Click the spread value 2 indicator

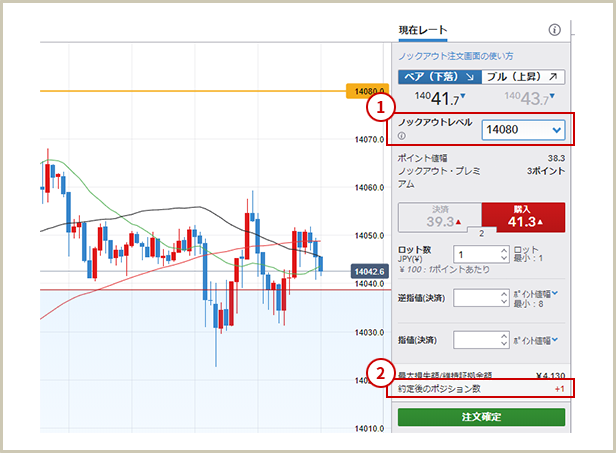coord(480,232)
